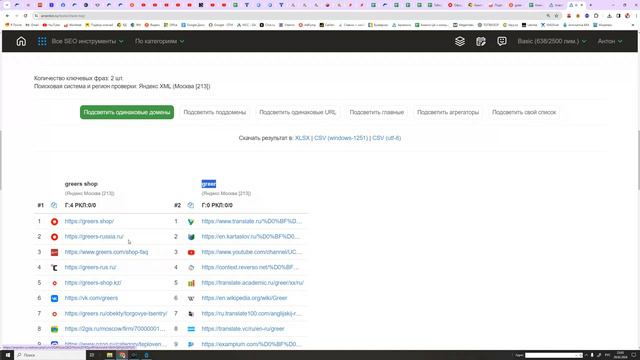Download result as CSV (utf-8)
Viewport: 640px width, 360px height.
387,138
